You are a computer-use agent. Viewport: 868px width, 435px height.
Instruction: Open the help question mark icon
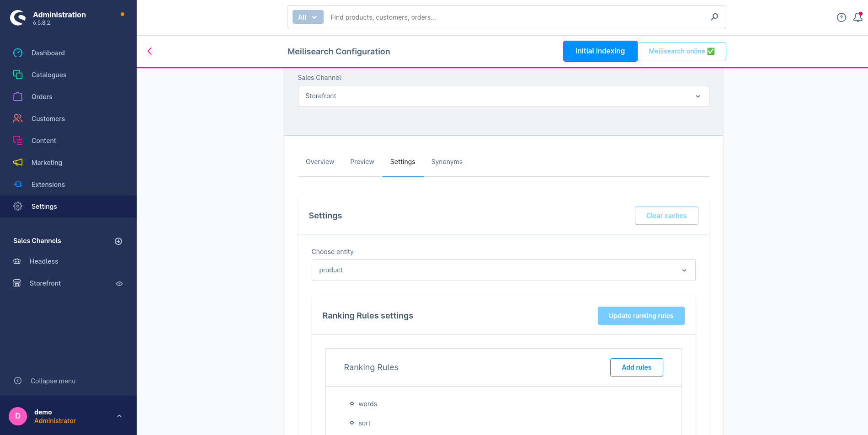[841, 17]
